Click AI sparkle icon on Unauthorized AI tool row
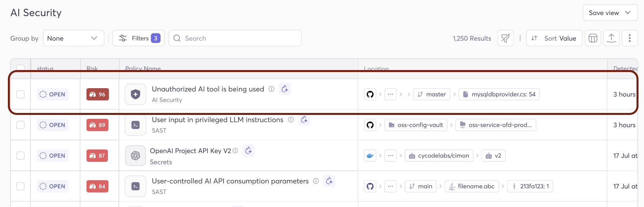 [x=285, y=89]
